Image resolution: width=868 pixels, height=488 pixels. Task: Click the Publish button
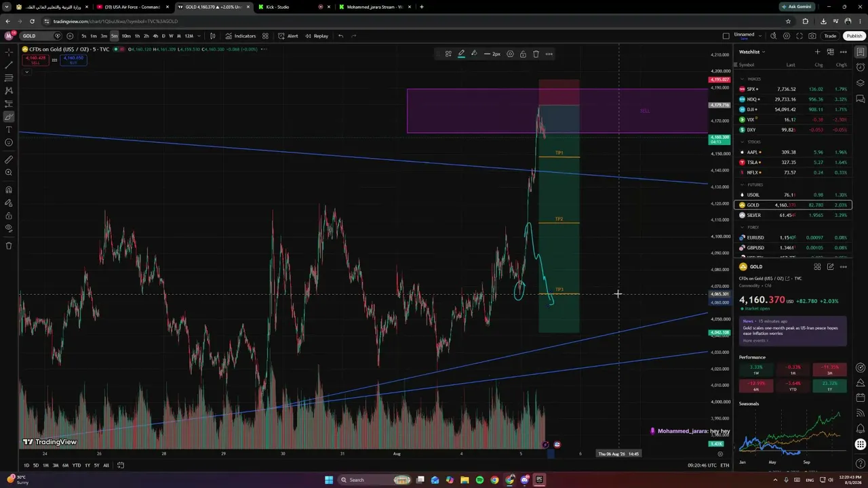[854, 36]
